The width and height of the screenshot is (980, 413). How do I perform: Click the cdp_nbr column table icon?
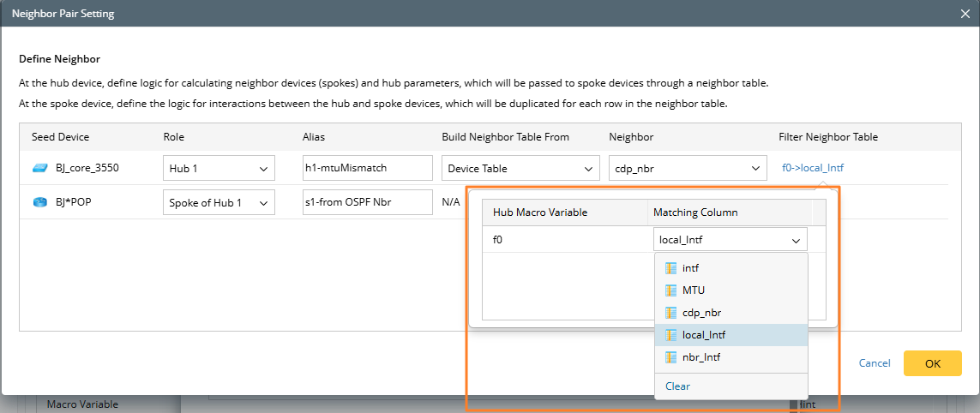pyautogui.click(x=671, y=313)
